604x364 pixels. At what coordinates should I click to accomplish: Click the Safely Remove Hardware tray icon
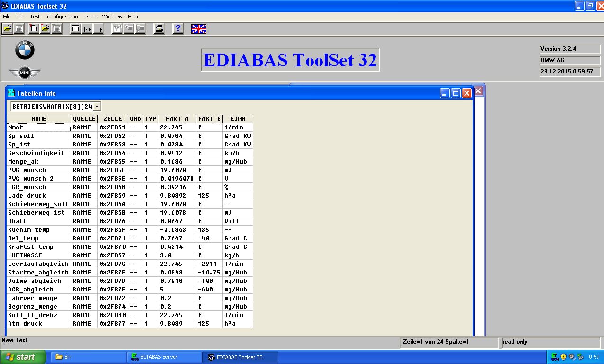coord(580,357)
